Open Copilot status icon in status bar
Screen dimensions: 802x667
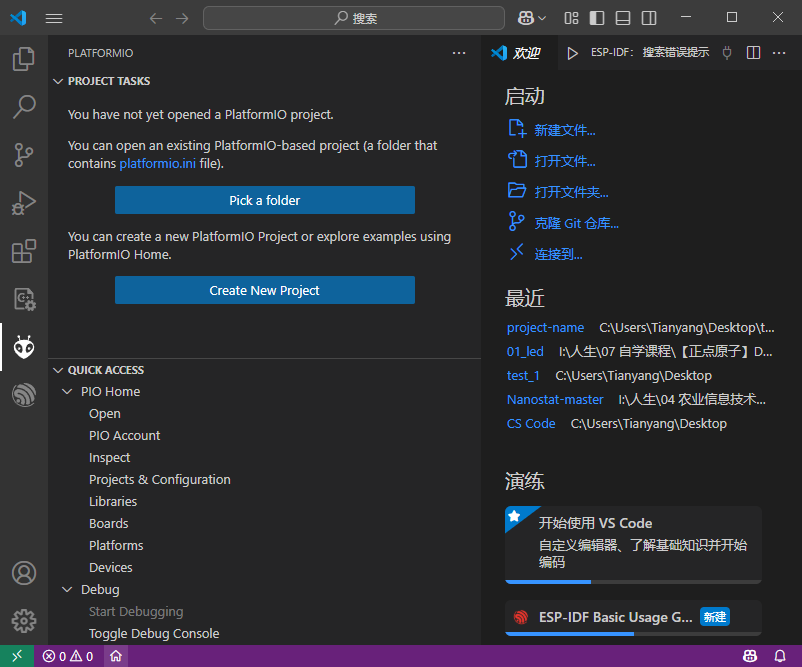click(x=750, y=656)
